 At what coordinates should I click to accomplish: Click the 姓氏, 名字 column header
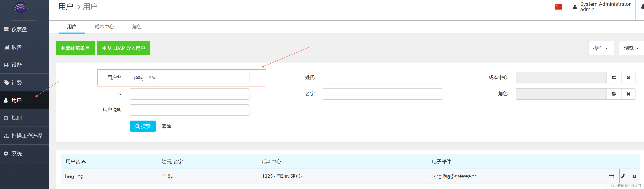pyautogui.click(x=172, y=161)
